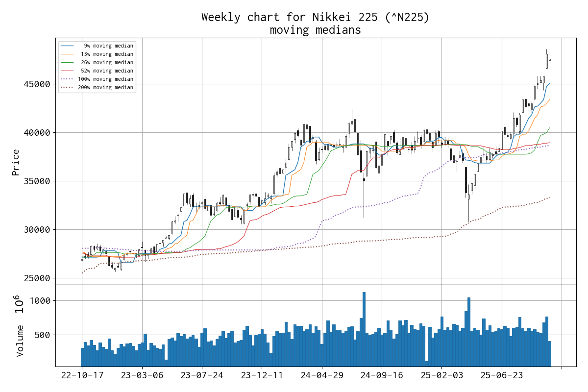Click the 30000 price axis label
The image size is (588, 392).
click(37, 230)
